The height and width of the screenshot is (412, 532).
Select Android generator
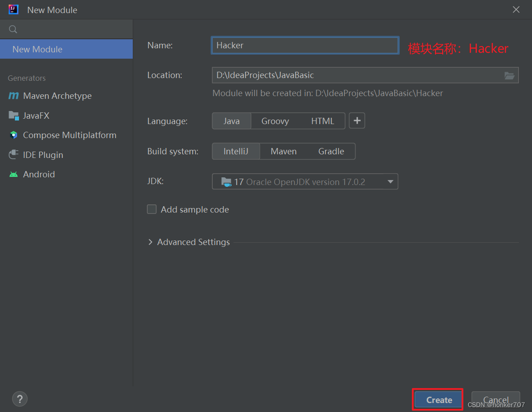pyautogui.click(x=66, y=174)
